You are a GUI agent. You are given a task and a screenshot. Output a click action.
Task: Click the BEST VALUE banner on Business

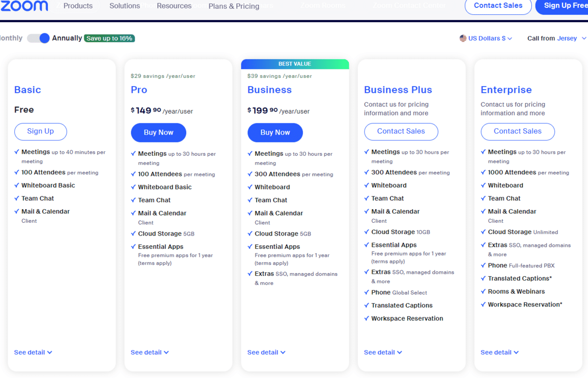[x=295, y=64]
